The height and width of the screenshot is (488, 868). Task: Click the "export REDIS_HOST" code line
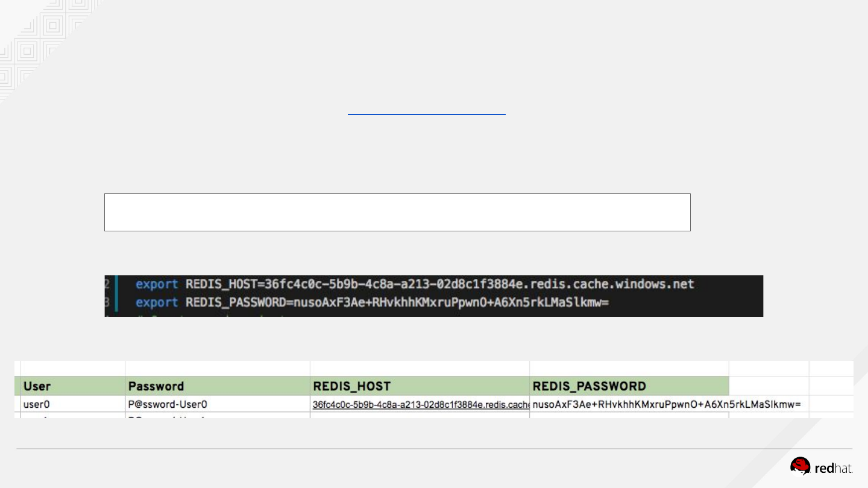point(415,284)
